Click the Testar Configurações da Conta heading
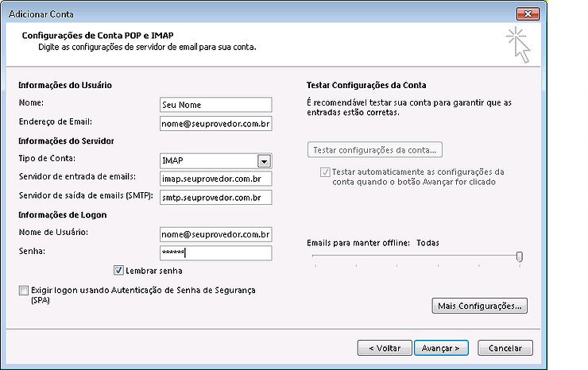The height and width of the screenshot is (370, 588). (x=366, y=85)
